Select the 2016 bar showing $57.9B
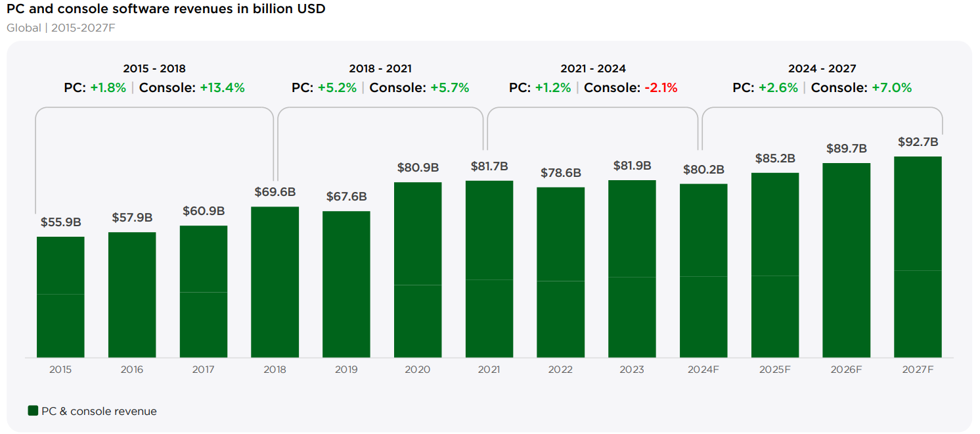Image resolution: width=980 pixels, height=434 pixels. [132, 295]
